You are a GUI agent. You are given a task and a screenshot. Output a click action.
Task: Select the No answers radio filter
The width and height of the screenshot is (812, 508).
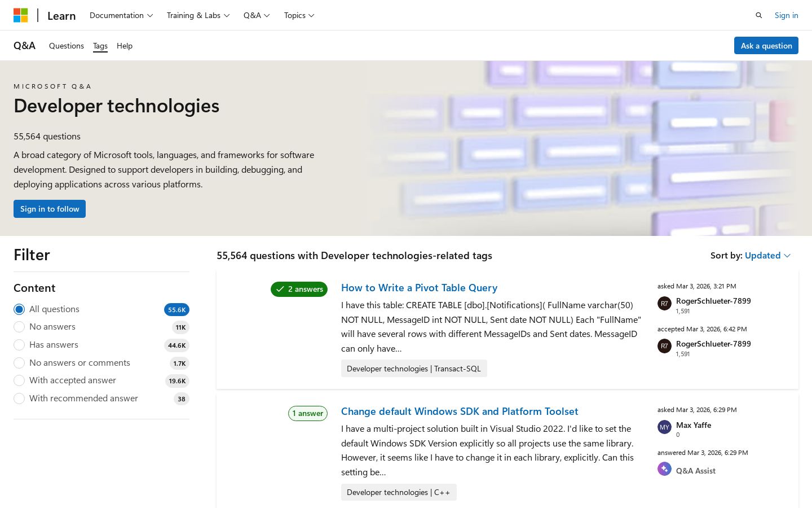[x=19, y=327]
